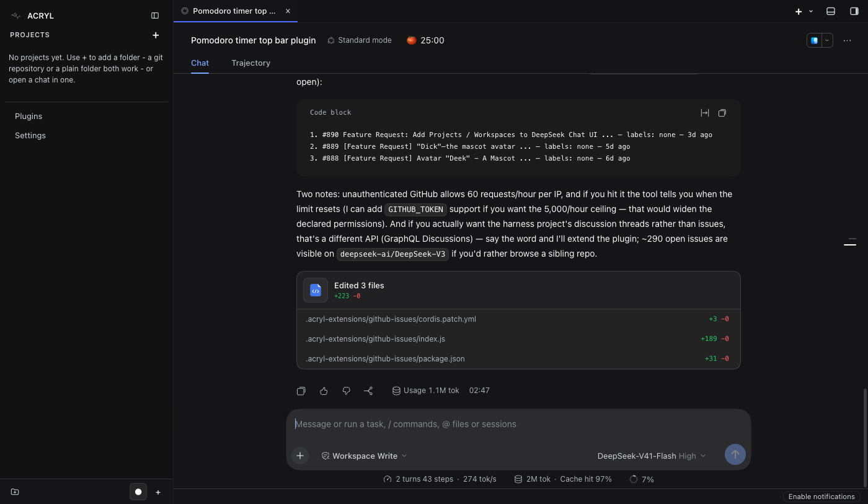
Task: Toggle the bottom panel layout icon
Action: tap(831, 11)
